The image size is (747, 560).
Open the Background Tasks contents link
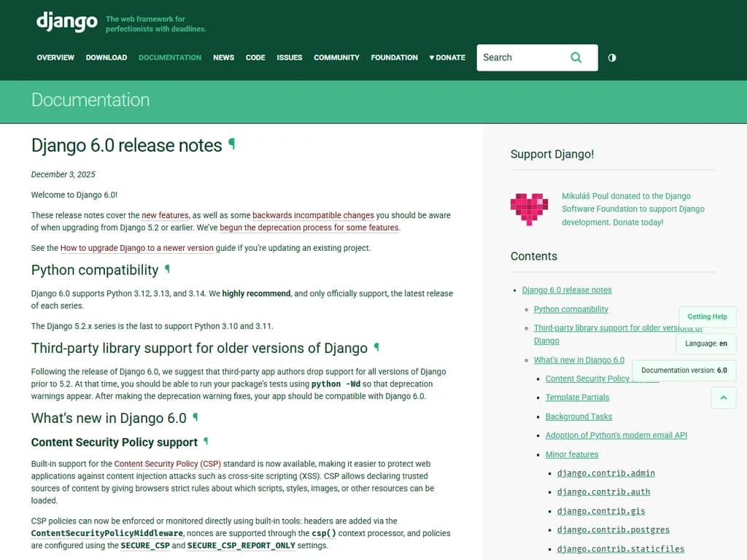pyautogui.click(x=578, y=416)
